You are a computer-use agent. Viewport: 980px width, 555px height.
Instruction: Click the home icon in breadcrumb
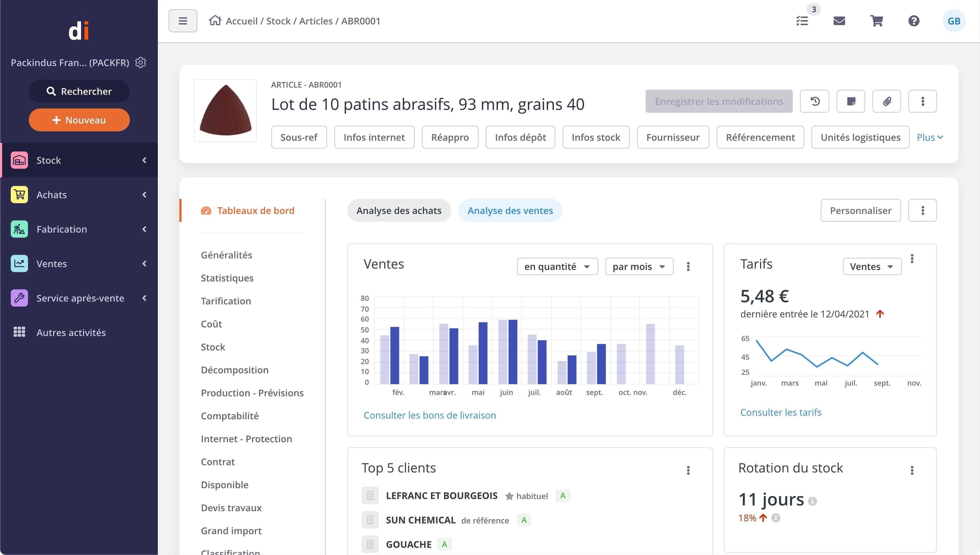coord(215,21)
